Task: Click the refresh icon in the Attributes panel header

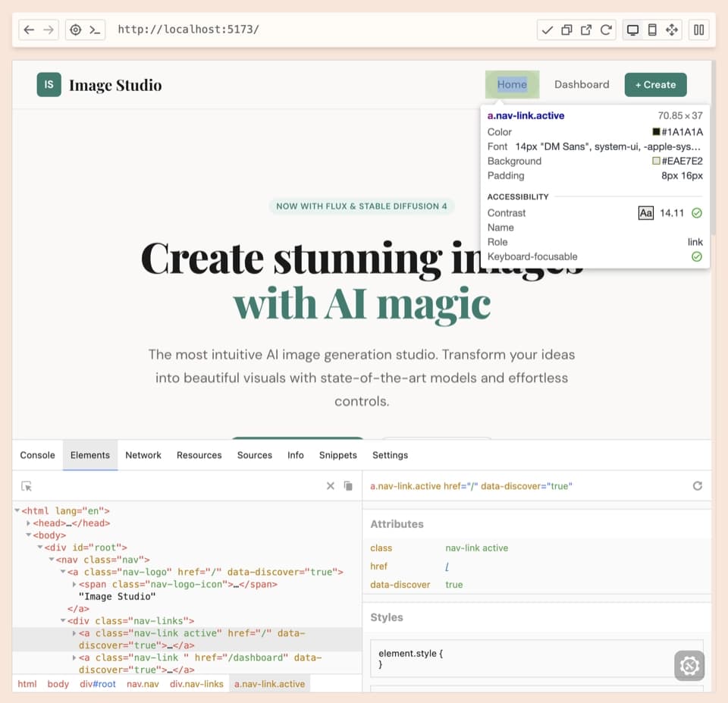Action: (698, 485)
